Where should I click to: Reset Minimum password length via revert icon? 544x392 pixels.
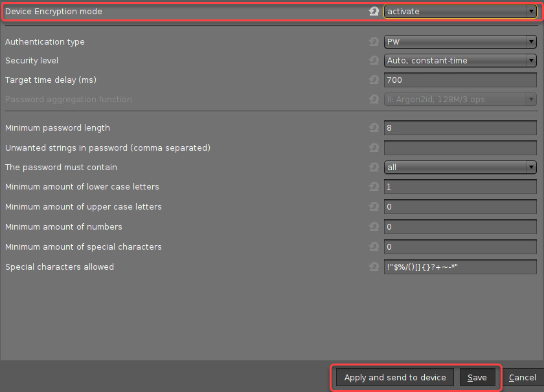click(374, 128)
